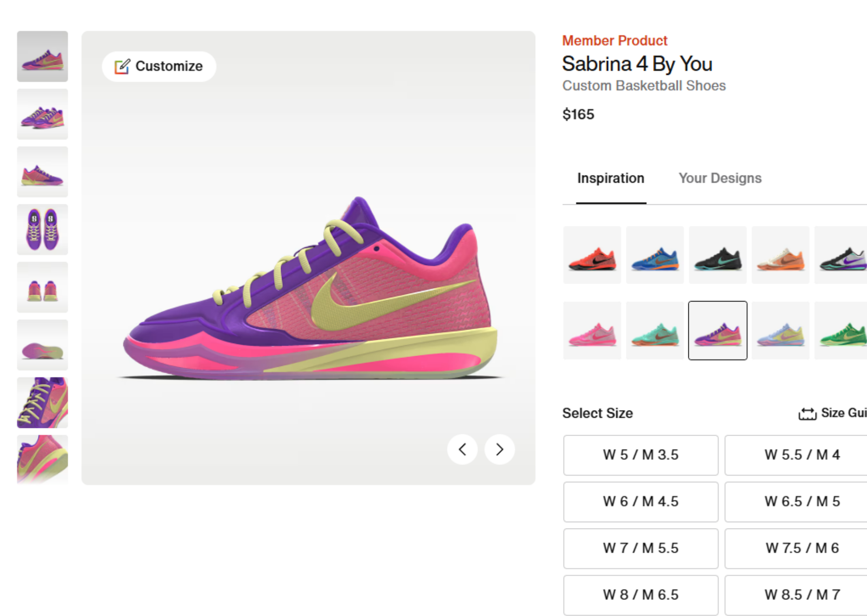Open the Size Guide link

click(833, 413)
